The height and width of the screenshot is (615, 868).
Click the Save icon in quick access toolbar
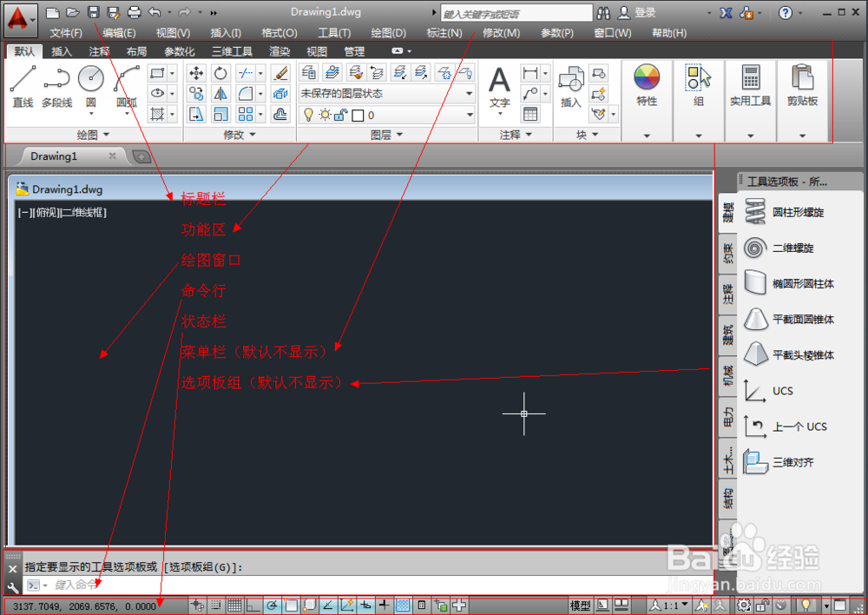pyautogui.click(x=94, y=12)
